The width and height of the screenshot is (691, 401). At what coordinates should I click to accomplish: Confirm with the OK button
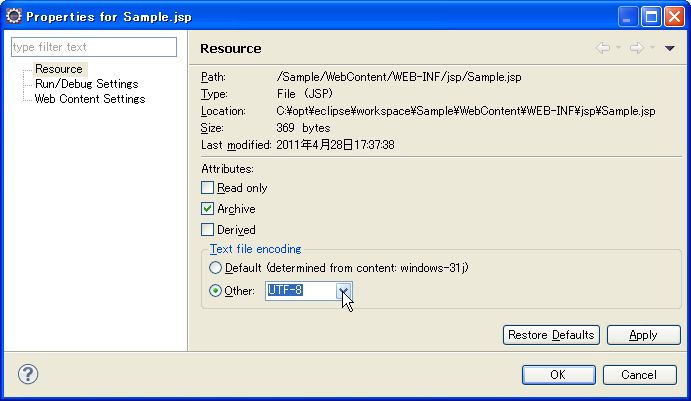coord(557,375)
